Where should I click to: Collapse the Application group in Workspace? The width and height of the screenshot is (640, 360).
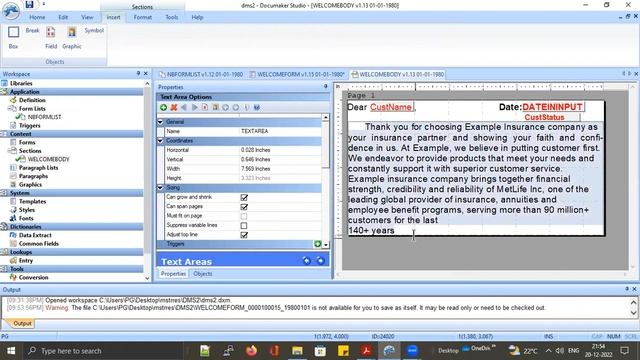[5, 92]
